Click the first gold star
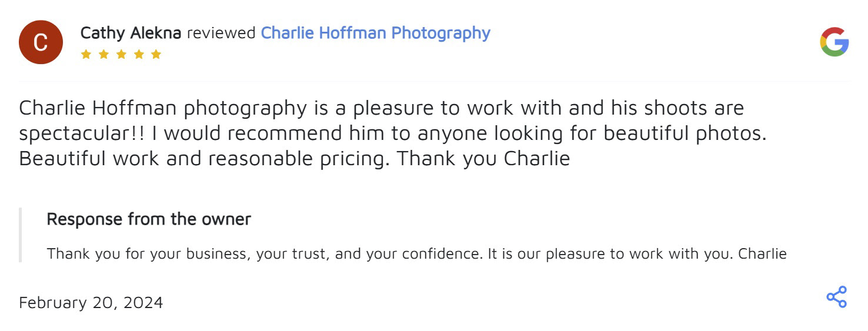The width and height of the screenshot is (868, 331). (x=86, y=55)
